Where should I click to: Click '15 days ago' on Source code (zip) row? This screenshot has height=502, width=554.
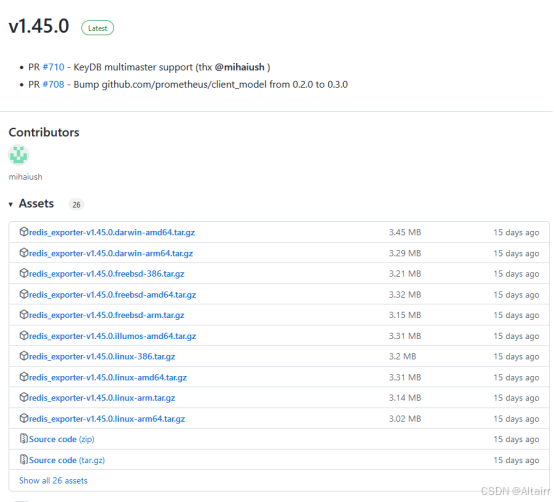(x=516, y=439)
